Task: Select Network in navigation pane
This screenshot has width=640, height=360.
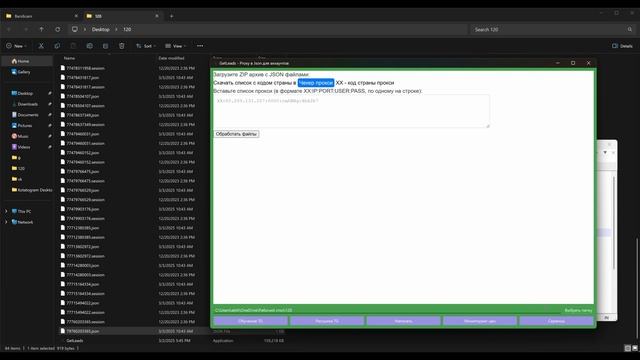Action: point(22,222)
